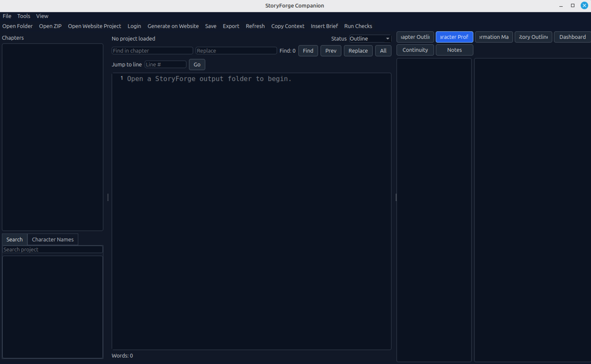Open the Status dropdown showing Outline
The image size is (591, 364).
[370, 39]
